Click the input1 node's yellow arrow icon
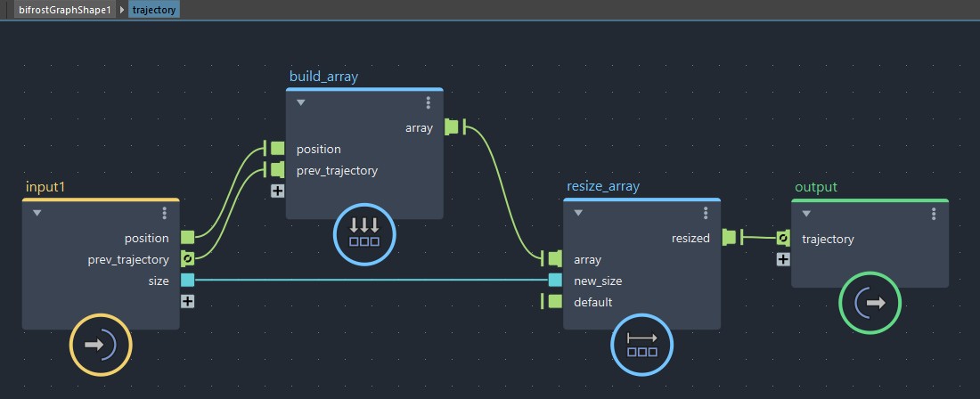980x399 pixels. [101, 344]
